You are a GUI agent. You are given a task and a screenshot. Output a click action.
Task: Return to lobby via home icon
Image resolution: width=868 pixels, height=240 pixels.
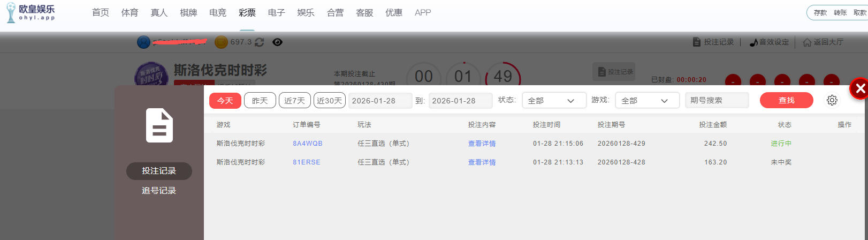click(x=807, y=42)
